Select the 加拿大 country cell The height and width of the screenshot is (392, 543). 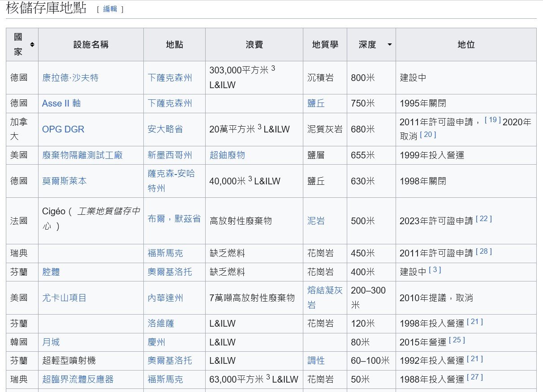click(x=22, y=129)
